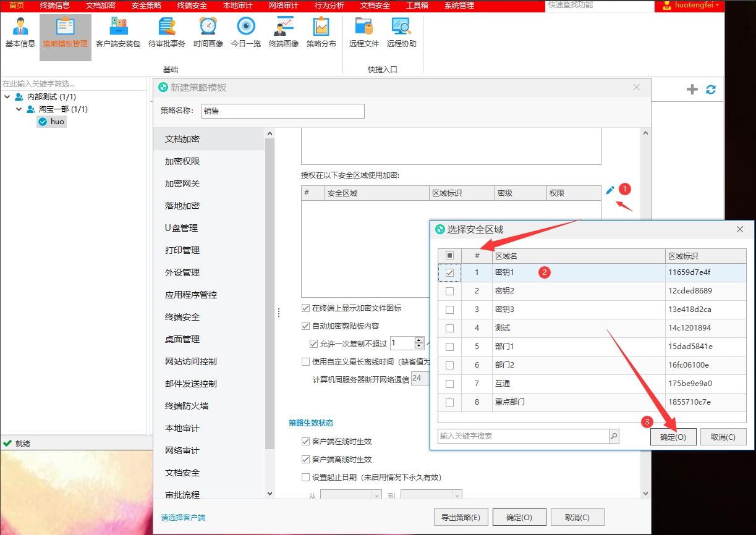The height and width of the screenshot is (535, 756).
Task: Click the 请选择客户端 link
Action: (x=183, y=517)
